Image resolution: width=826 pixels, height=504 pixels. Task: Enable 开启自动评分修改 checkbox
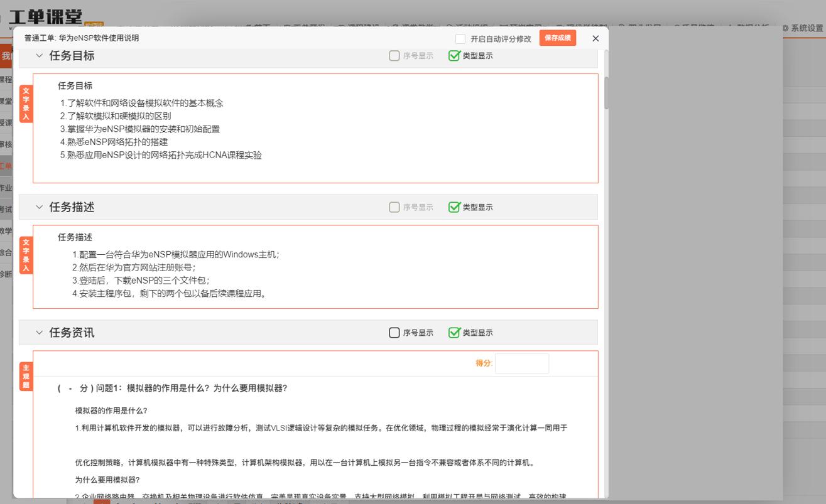[460, 39]
